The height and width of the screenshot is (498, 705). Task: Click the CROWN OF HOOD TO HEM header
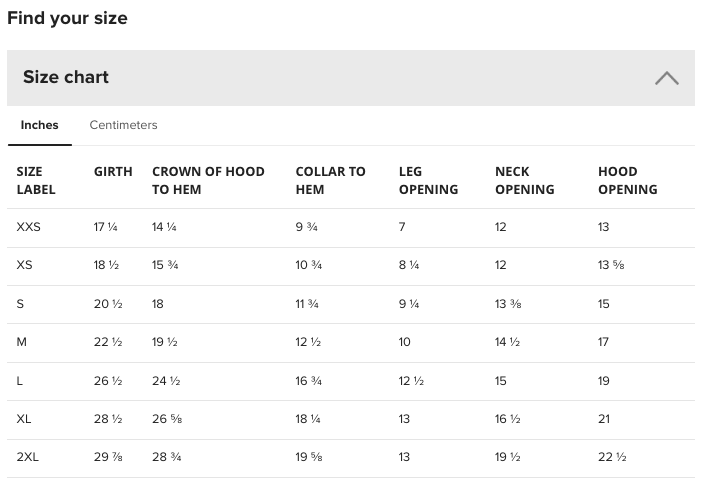(208, 180)
